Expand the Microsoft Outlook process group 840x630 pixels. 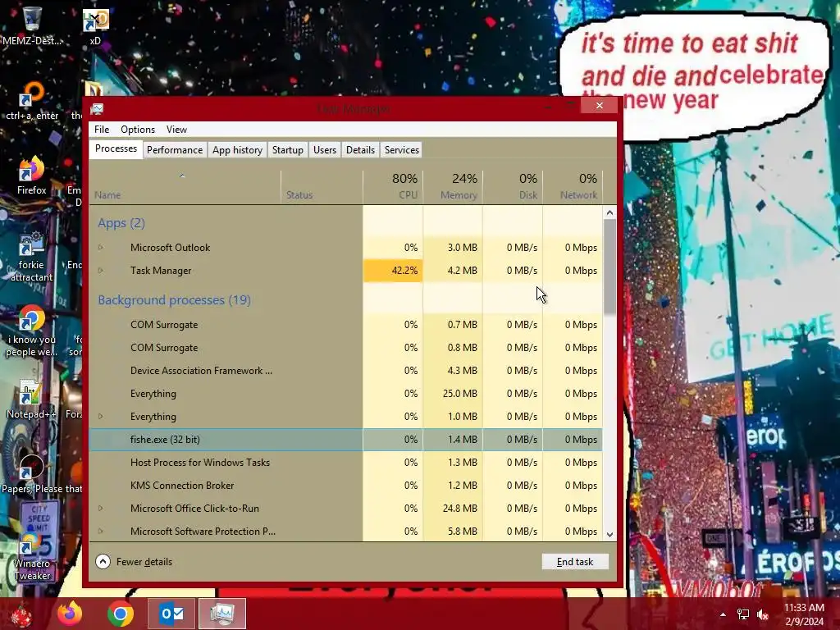click(100, 248)
